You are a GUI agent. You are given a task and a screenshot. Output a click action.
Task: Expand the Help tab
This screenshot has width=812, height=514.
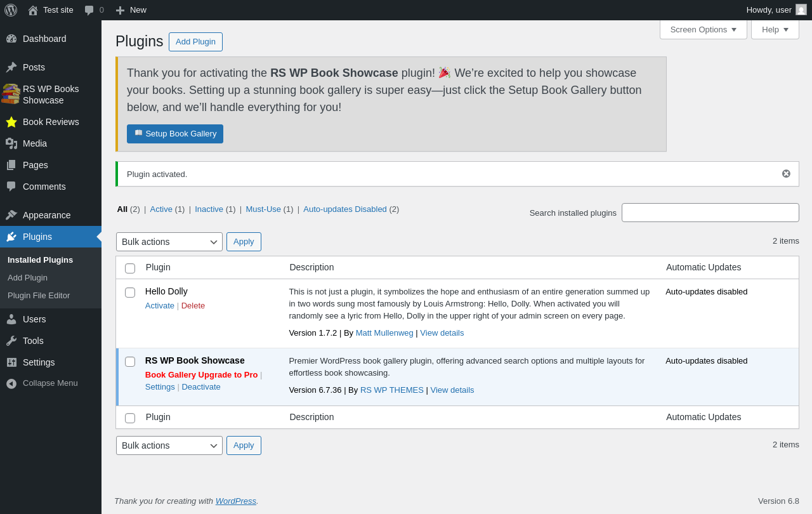775,29
